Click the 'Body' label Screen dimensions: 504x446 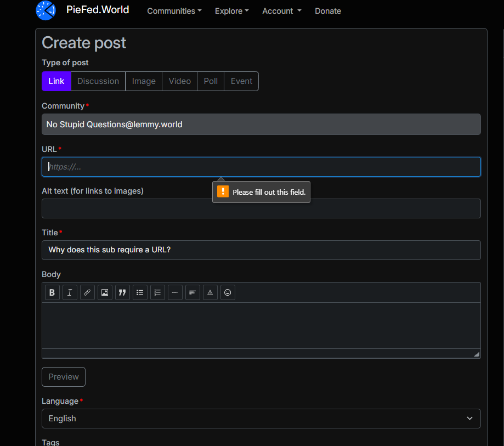tap(51, 274)
